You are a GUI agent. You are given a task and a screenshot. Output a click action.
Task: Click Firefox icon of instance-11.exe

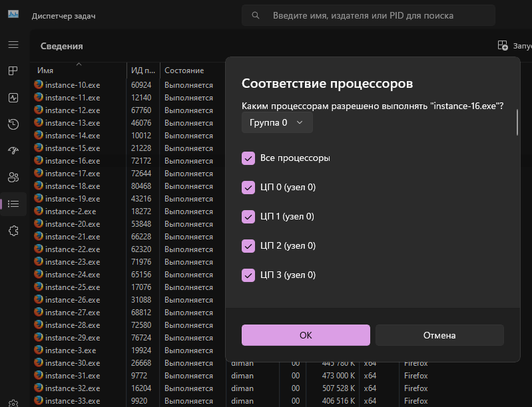(x=39, y=97)
